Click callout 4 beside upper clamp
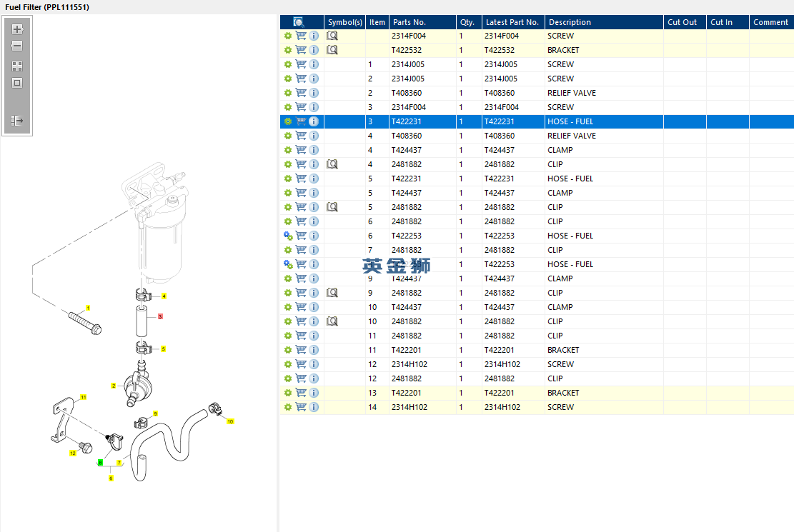 (x=164, y=296)
